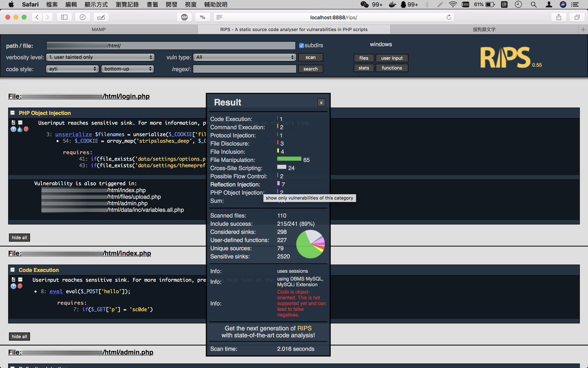Screen dimensions: 588x368
Task: Click the red exploit target icon in the Code Execution block
Action: (x=20, y=286)
